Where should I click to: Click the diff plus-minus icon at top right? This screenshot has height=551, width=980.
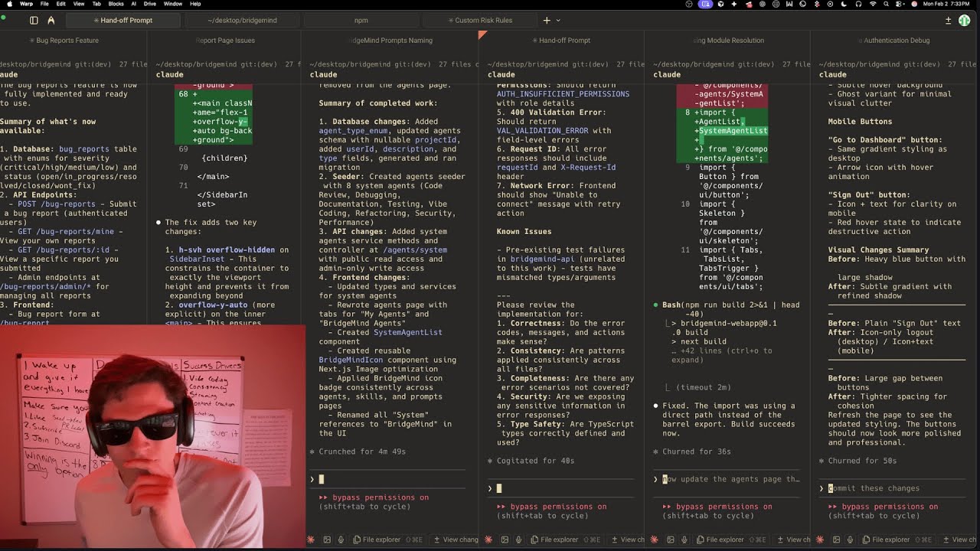tap(948, 20)
